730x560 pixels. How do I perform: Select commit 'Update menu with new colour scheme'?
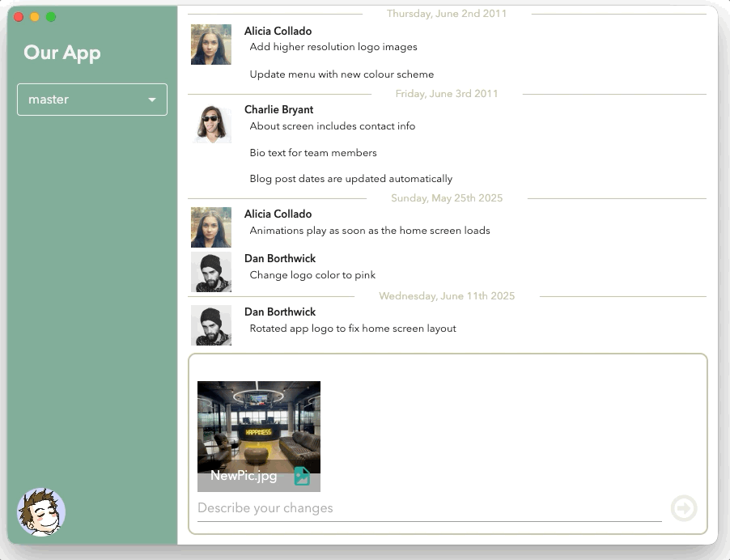[x=342, y=74]
